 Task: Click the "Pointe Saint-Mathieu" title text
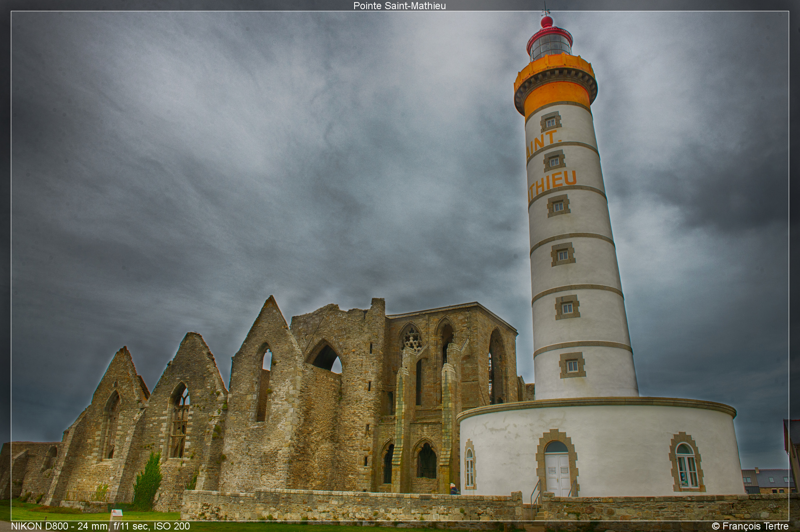pyautogui.click(x=400, y=6)
